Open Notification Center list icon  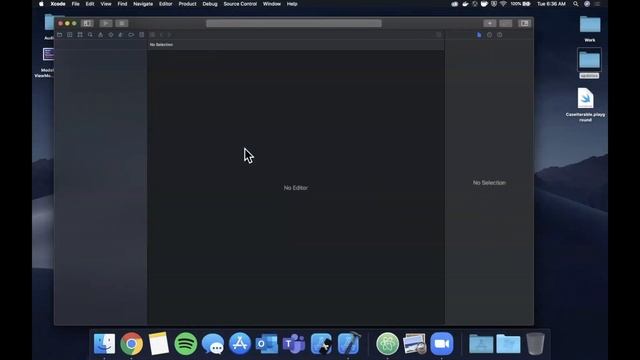(x=598, y=4)
